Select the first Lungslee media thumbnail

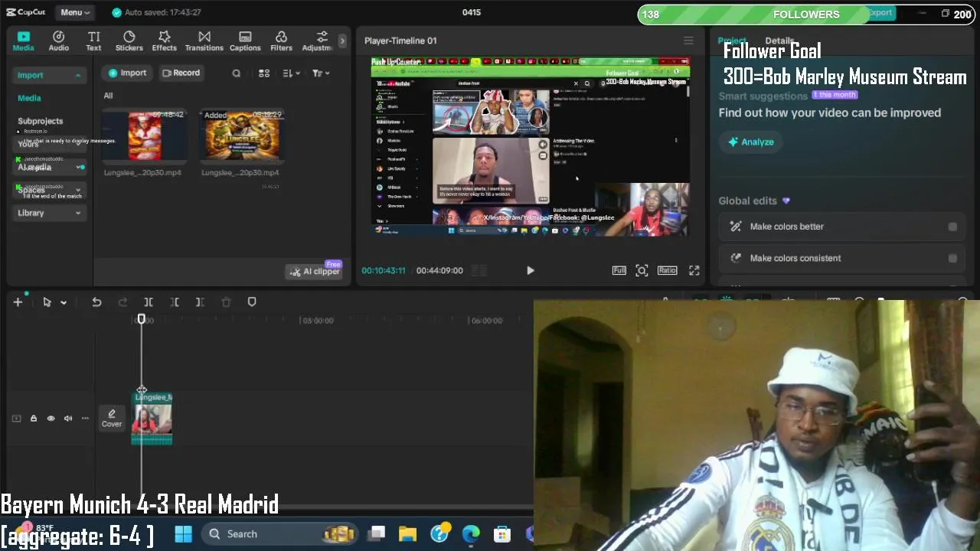pos(145,135)
